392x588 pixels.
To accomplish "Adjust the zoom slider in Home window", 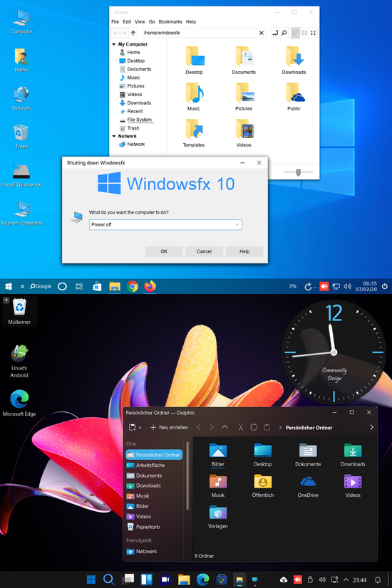I will pos(299,172).
